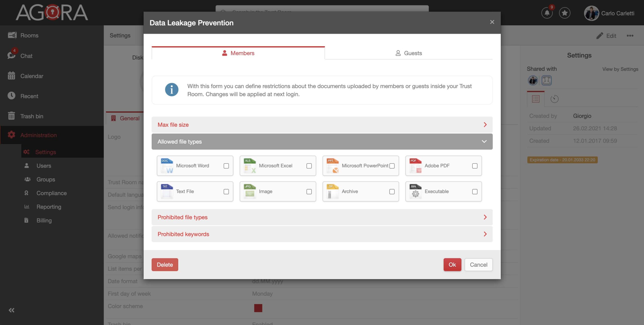The width and height of the screenshot is (644, 325).
Task: Open the Rooms section in sidebar
Action: coord(29,35)
